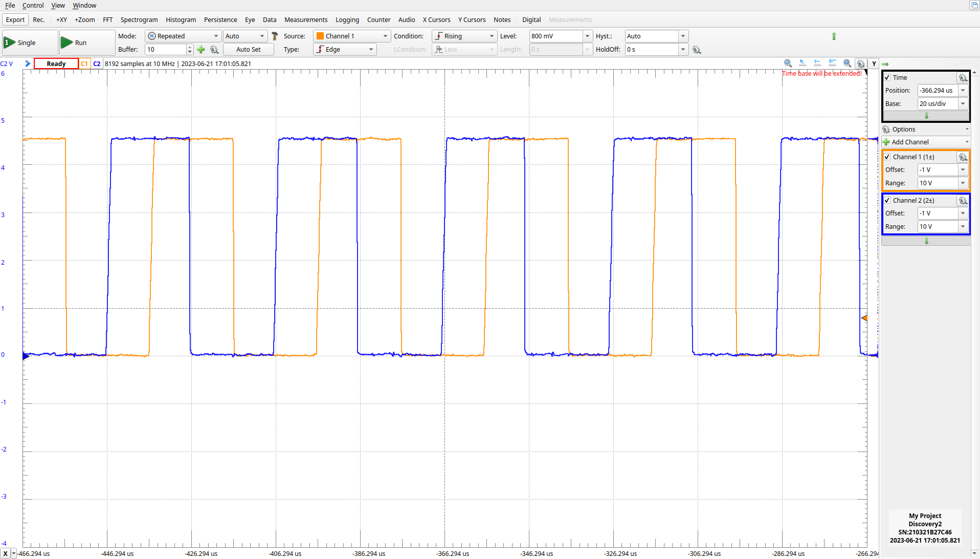Click the zoom-fit magnifier plot icon

[847, 63]
